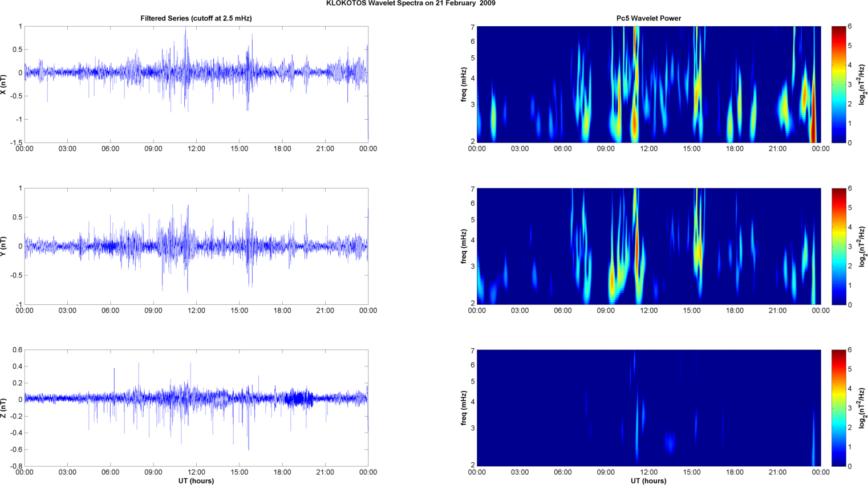Click 'freq (mHz)' label of the Y spectrogram
This screenshot has width=868, height=485.
coord(464,246)
